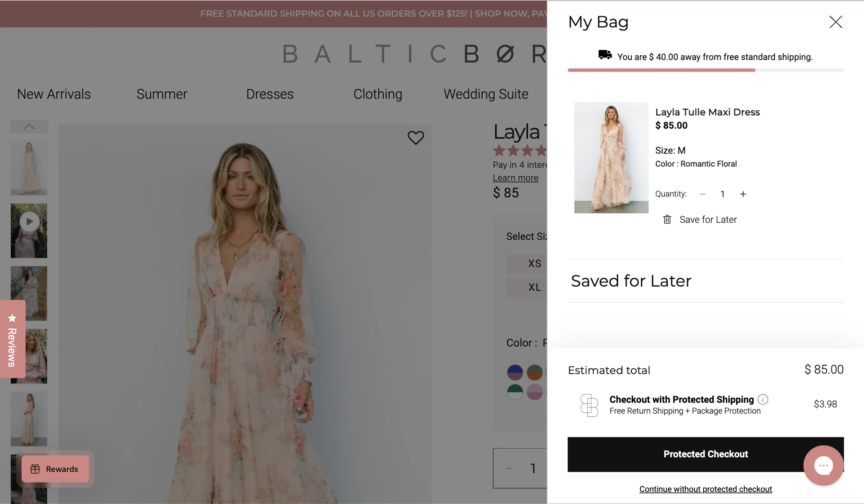The image size is (864, 504).
Task: Close the My Bag panel
Action: [835, 22]
